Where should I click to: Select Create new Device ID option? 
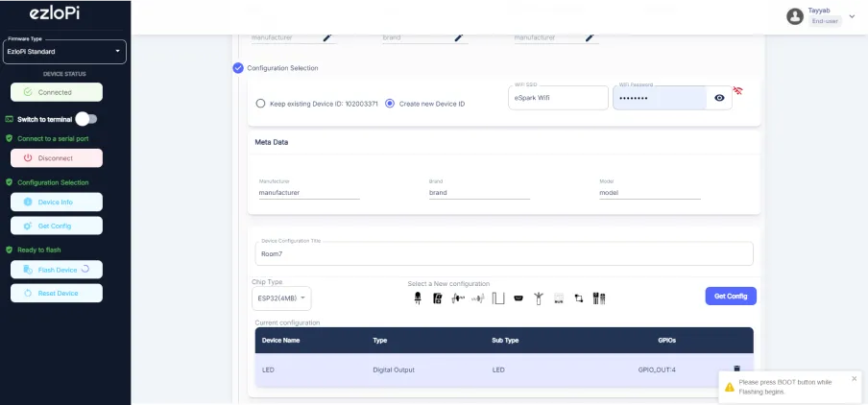click(390, 104)
